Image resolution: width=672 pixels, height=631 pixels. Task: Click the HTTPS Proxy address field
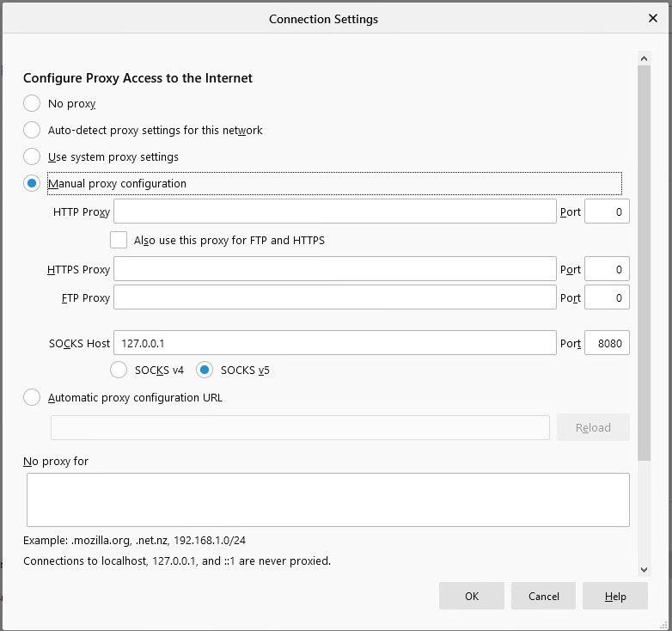(335, 269)
